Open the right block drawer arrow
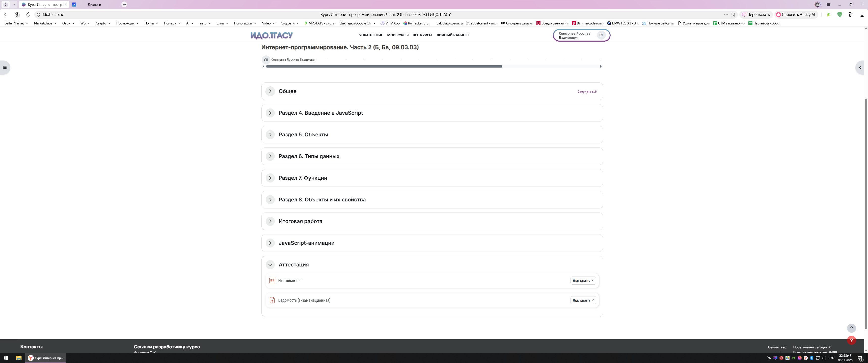The height and width of the screenshot is (363, 868). click(860, 67)
